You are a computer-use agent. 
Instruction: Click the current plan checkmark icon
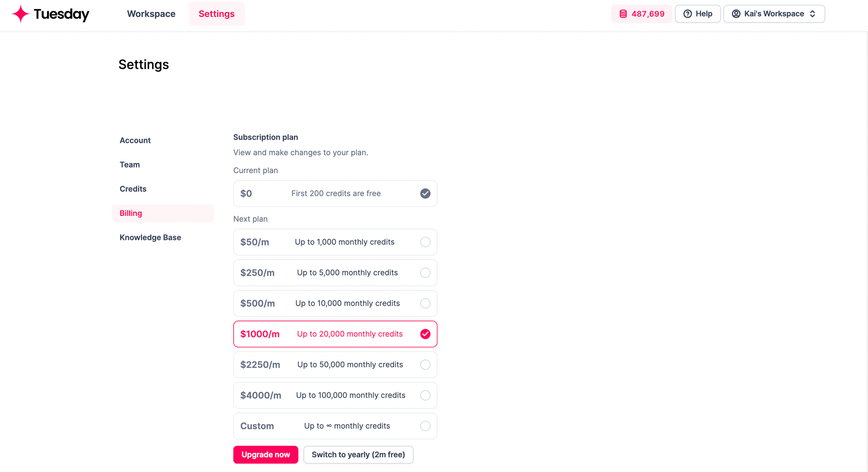[425, 193]
